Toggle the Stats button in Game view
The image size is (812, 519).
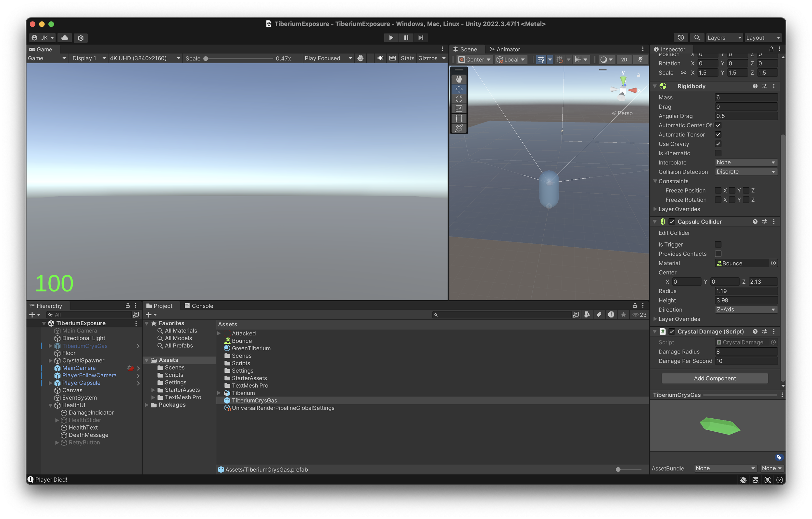[x=407, y=58]
